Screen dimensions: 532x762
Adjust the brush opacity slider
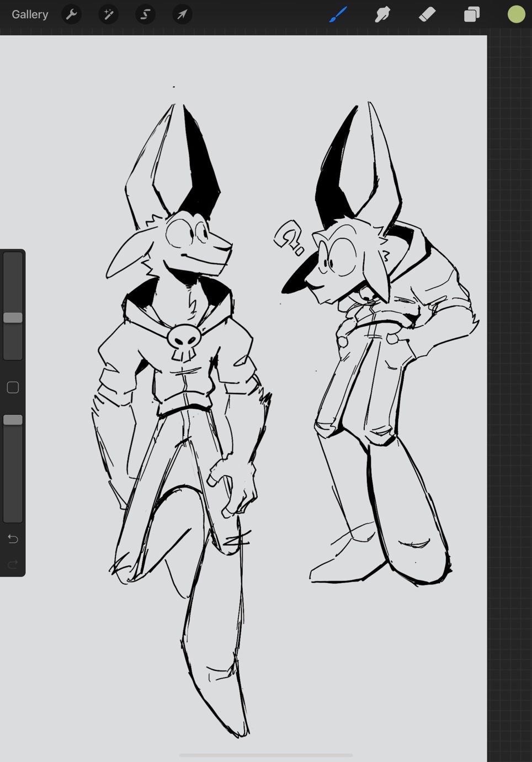13,420
